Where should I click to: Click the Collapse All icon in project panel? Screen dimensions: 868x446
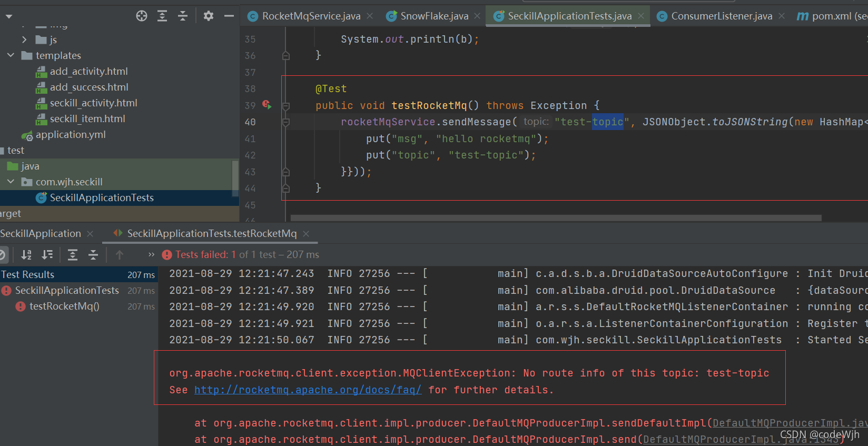click(x=183, y=16)
